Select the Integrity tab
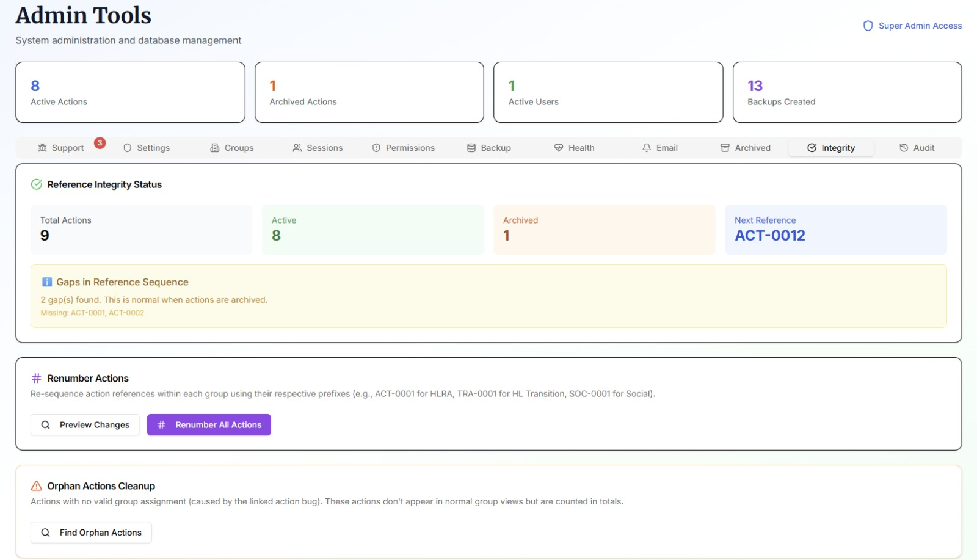977x560 pixels. pyautogui.click(x=831, y=148)
